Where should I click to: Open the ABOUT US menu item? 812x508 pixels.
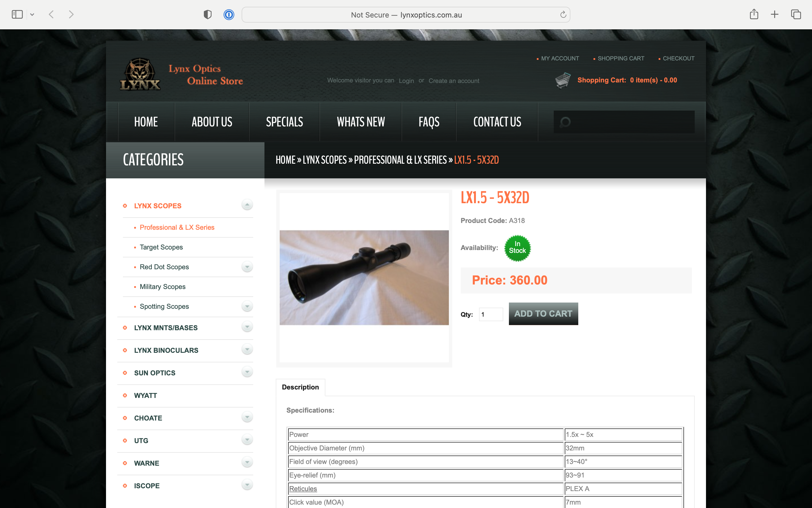click(212, 122)
